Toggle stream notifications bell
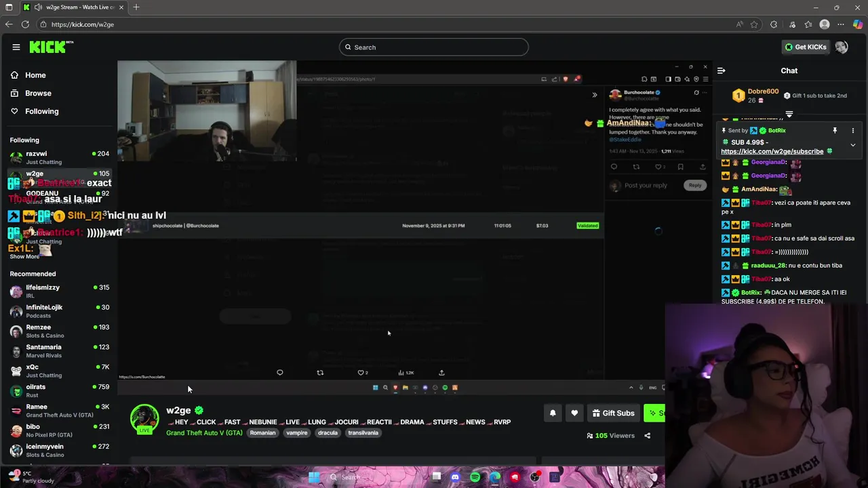The image size is (868, 488). point(553,413)
